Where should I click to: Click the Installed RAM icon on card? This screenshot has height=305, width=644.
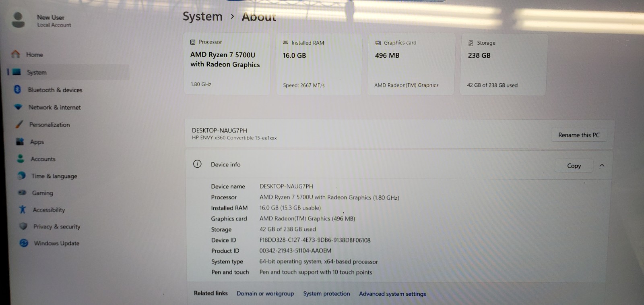pos(285,42)
